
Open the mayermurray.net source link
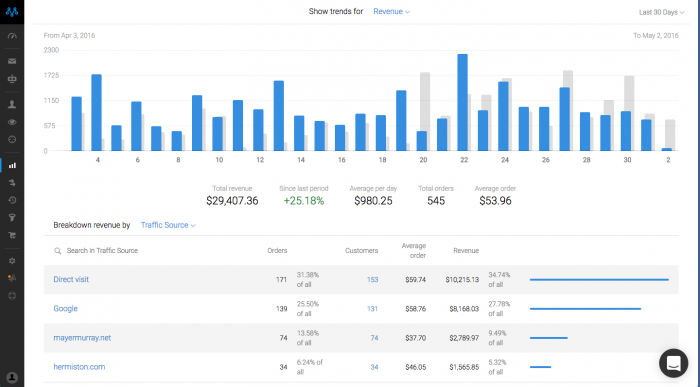point(82,338)
